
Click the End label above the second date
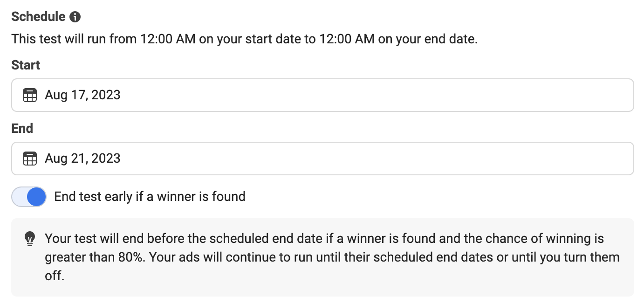[22, 128]
